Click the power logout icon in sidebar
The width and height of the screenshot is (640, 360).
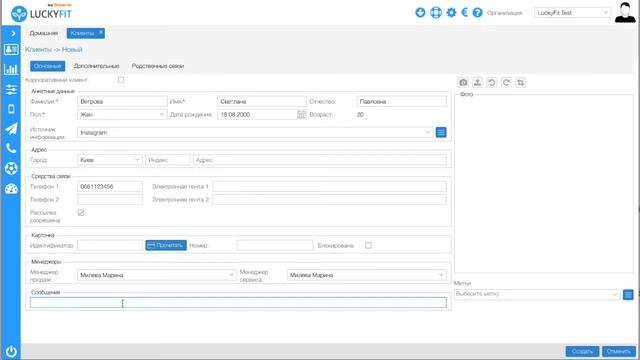pos(11,351)
